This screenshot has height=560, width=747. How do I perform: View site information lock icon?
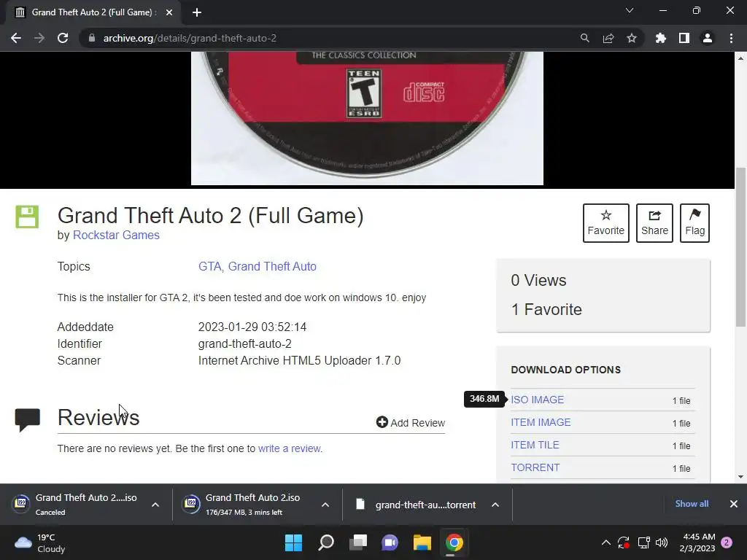pyautogui.click(x=92, y=38)
